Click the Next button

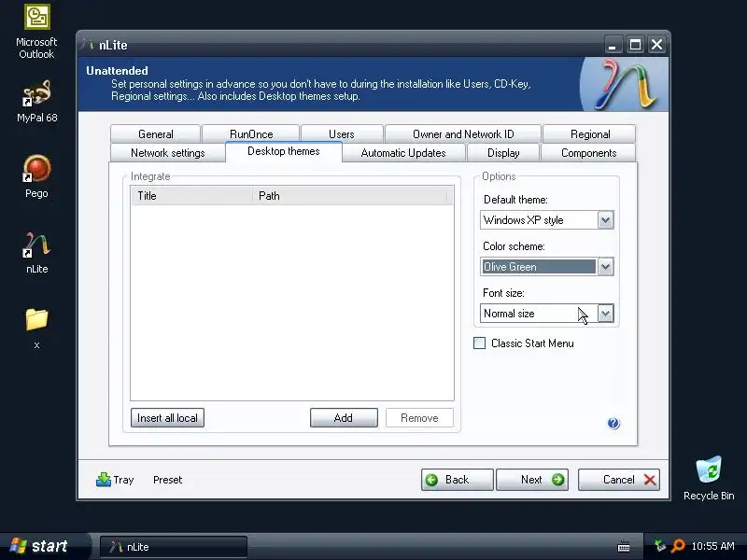point(532,480)
